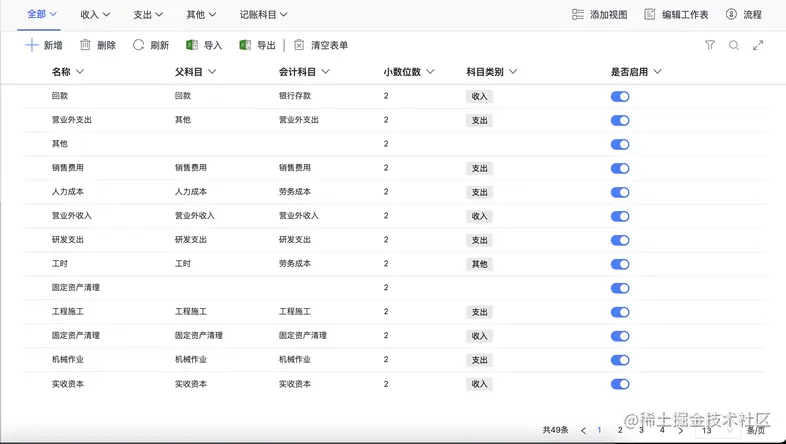Toggle 是否启用 for 其他 row

(620, 144)
